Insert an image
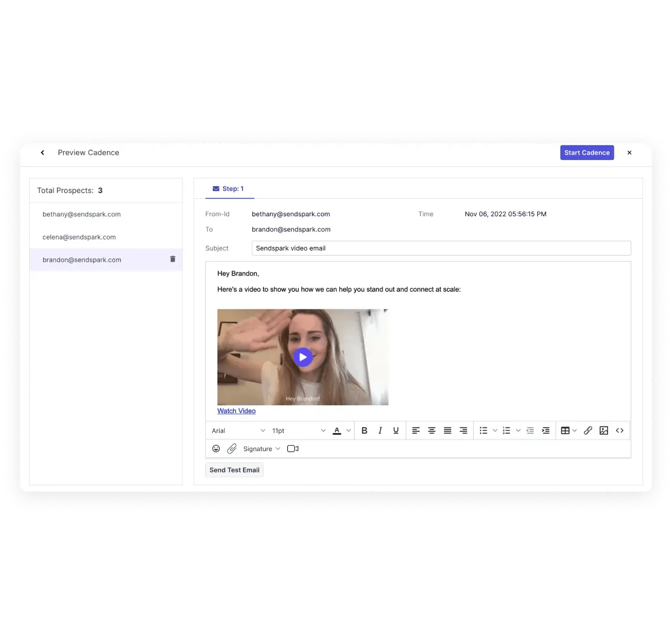Screen dimensions: 672x633 click(604, 430)
